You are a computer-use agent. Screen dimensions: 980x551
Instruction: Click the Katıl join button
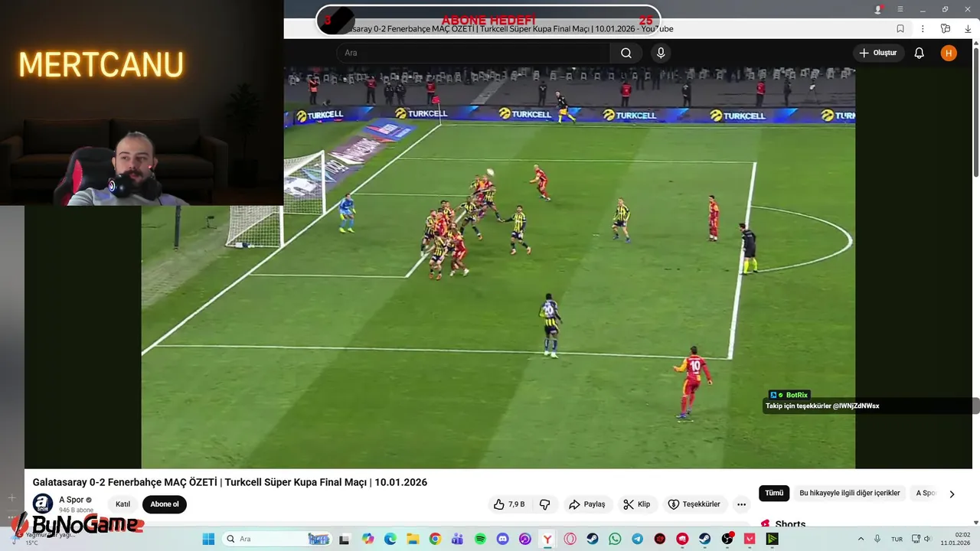123,504
